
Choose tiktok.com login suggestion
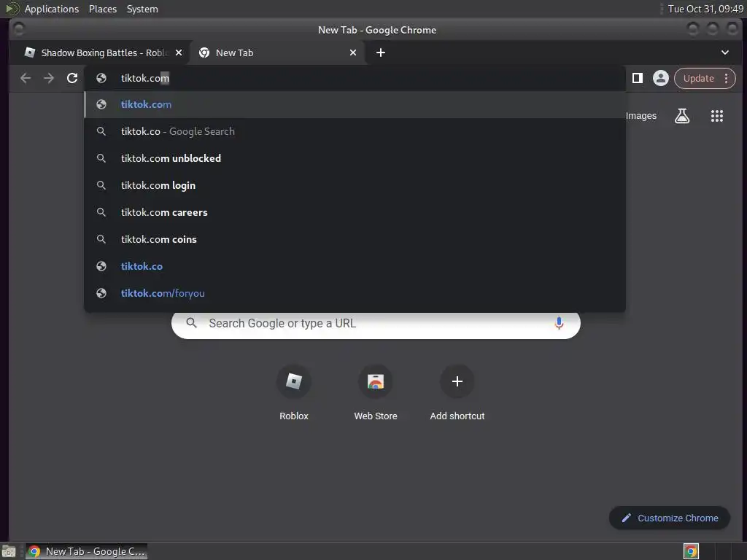coord(355,185)
